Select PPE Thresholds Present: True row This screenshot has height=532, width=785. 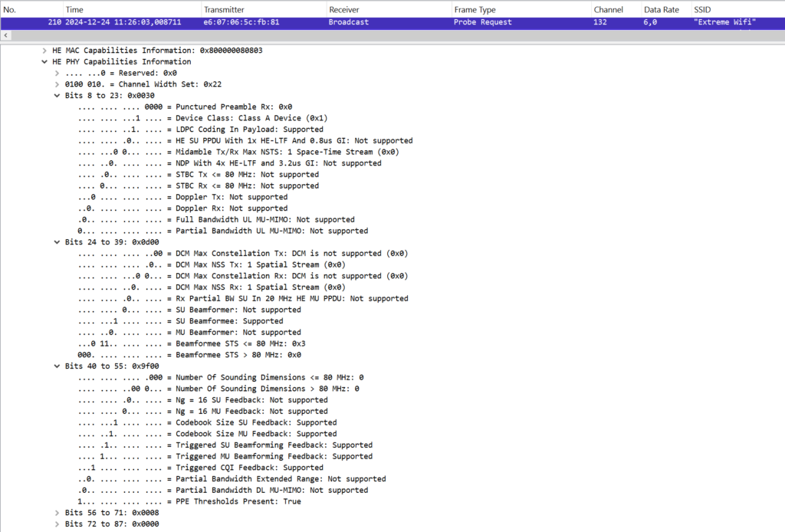[x=189, y=501]
